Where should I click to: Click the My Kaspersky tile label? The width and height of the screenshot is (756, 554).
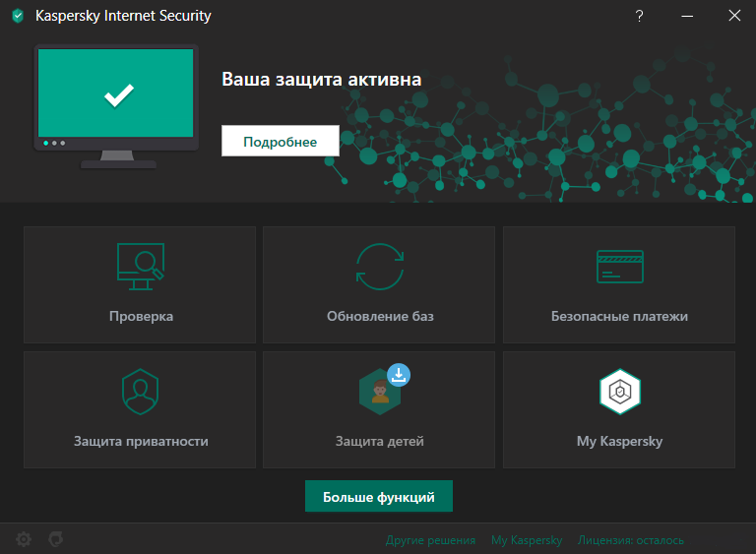[x=619, y=441]
